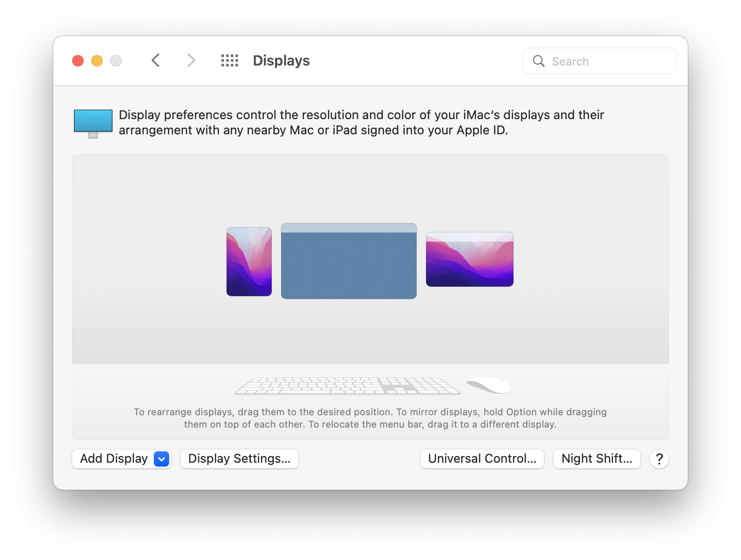Click the magnifying glass search icon

coord(539,61)
